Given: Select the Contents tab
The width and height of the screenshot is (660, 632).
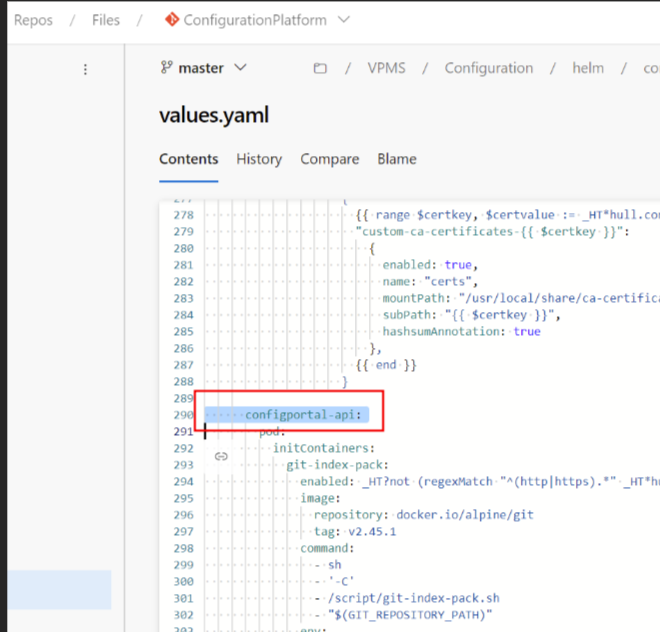Looking at the screenshot, I should tap(188, 159).
